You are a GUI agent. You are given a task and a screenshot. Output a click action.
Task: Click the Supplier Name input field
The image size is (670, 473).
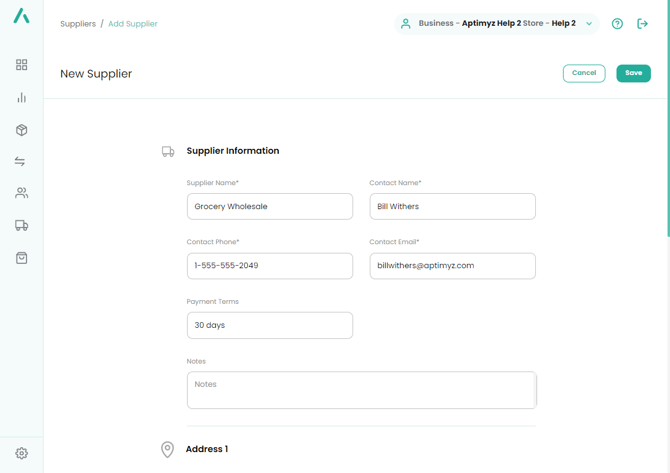(x=269, y=207)
